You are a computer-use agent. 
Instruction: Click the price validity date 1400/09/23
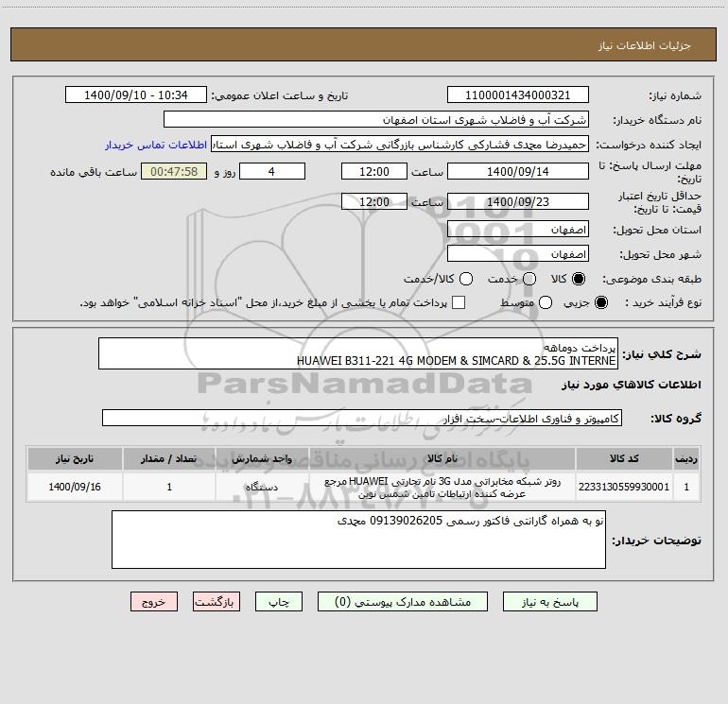[518, 201]
